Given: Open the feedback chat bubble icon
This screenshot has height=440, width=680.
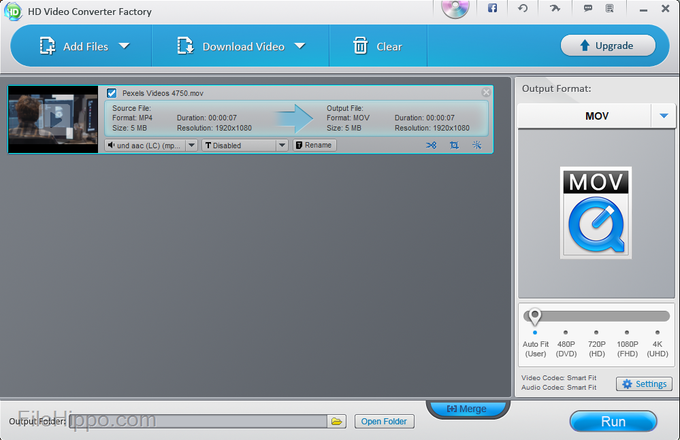Looking at the screenshot, I should (588, 8).
